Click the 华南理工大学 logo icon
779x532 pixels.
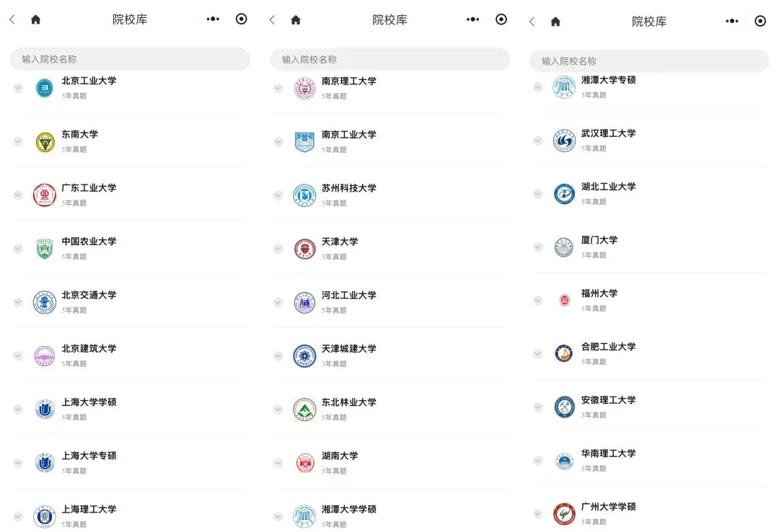[x=564, y=461]
